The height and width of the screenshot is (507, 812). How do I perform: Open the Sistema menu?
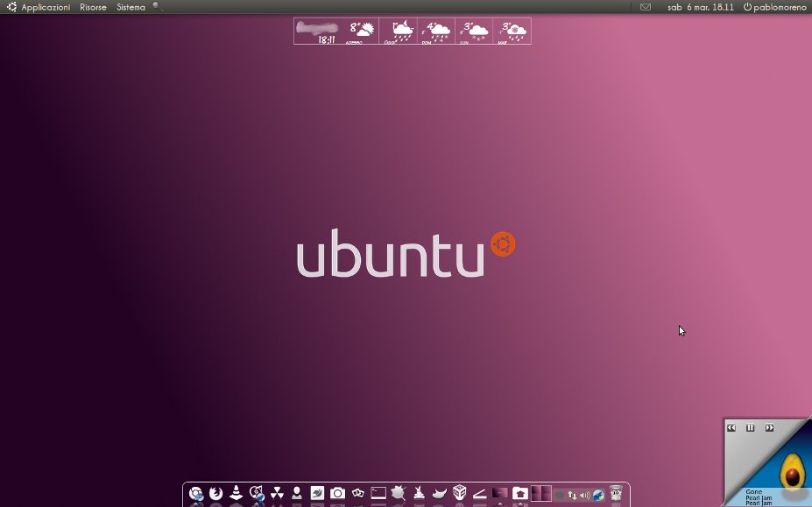(x=131, y=7)
